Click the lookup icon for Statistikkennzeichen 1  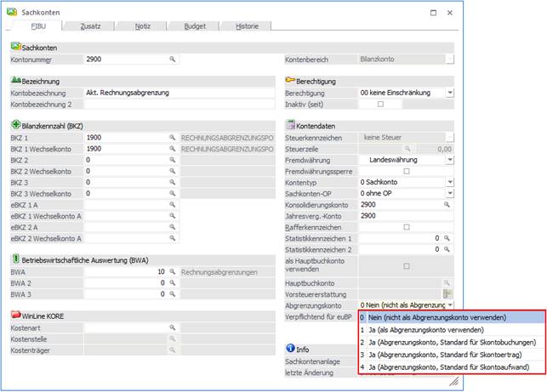(x=446, y=238)
